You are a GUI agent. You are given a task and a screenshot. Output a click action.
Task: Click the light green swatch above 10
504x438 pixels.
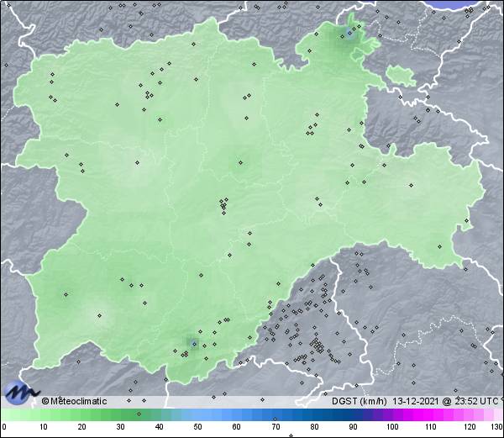tap(44, 414)
